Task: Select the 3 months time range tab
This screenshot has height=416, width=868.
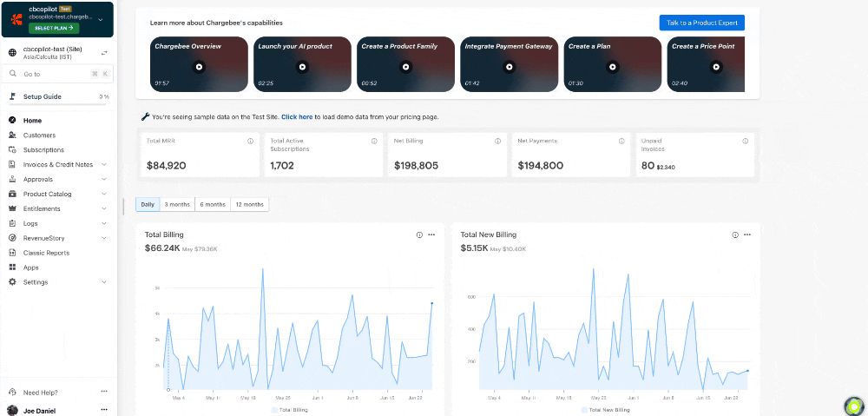Action: pos(177,204)
